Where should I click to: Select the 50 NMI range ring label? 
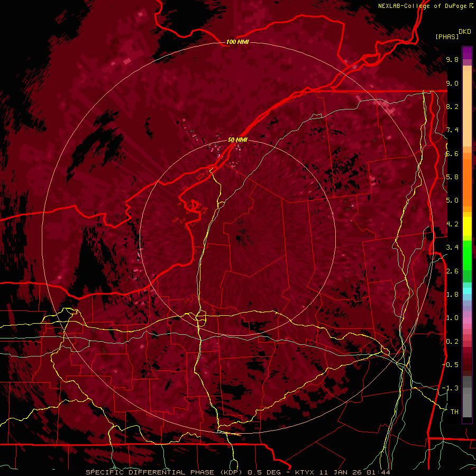[x=237, y=140]
